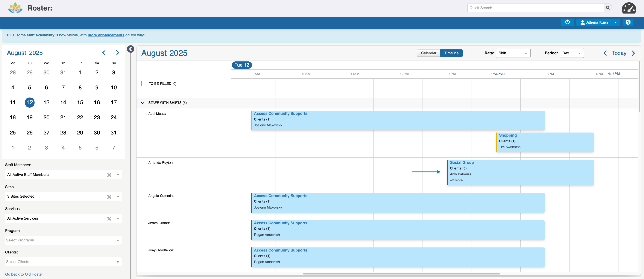Click staff name Angela Cummins
Image resolution: width=644 pixels, height=279 pixels.
[161, 196]
